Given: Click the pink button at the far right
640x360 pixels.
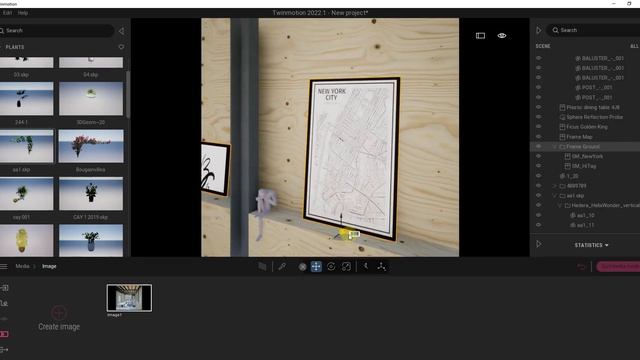Looking at the screenshot, I should 618,267.
